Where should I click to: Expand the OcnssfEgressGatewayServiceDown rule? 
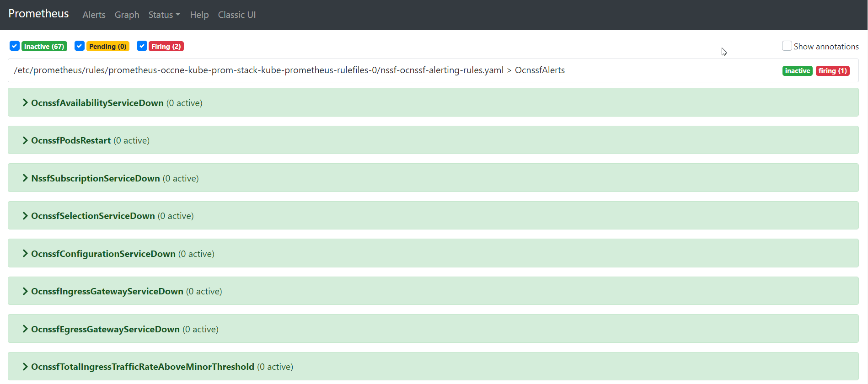click(x=105, y=329)
